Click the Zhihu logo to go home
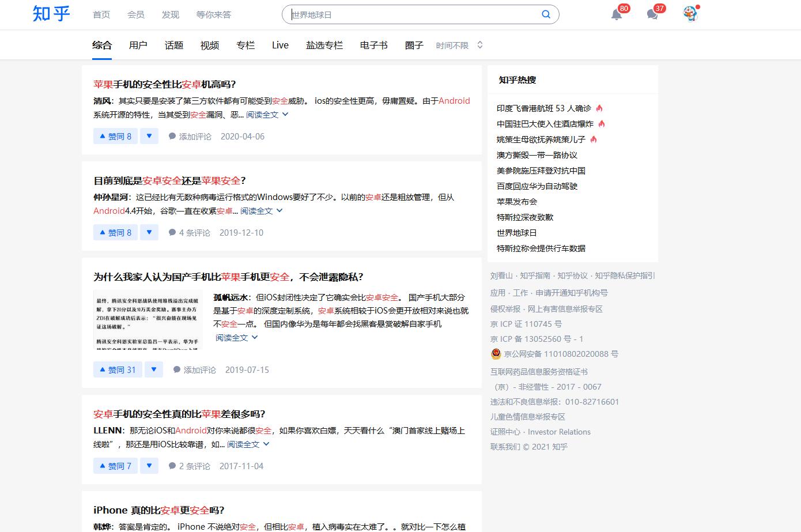This screenshot has height=532, width=801. [x=51, y=14]
